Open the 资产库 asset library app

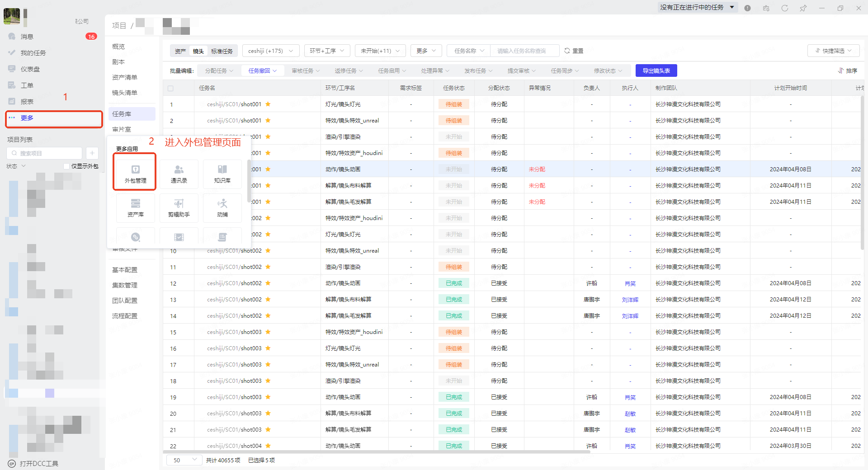pyautogui.click(x=135, y=207)
